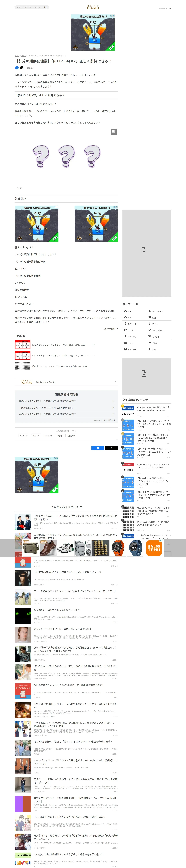Viewport: 186px width, 868px height.
Task: Open the ネイル category
Action: [x=159, y=324]
